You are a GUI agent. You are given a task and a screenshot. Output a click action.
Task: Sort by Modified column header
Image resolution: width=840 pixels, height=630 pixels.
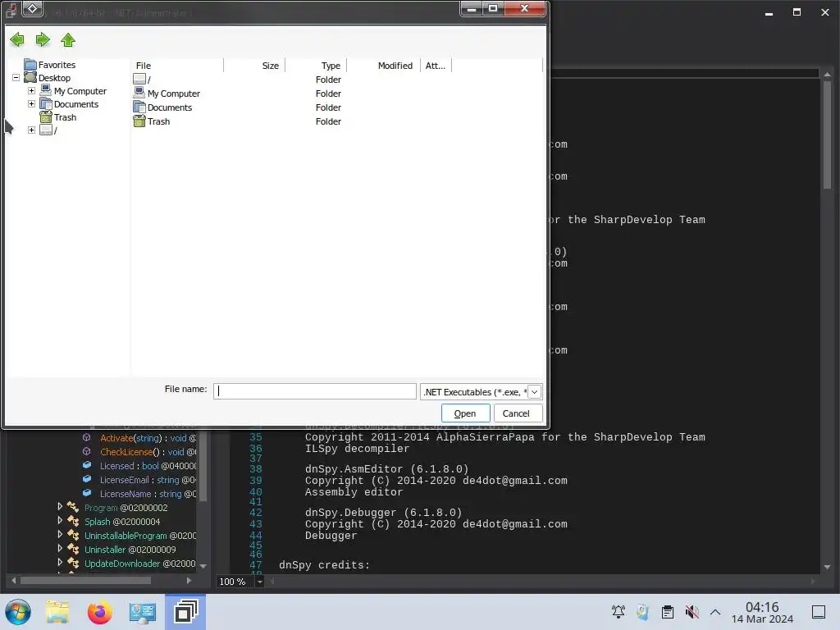(x=384, y=66)
